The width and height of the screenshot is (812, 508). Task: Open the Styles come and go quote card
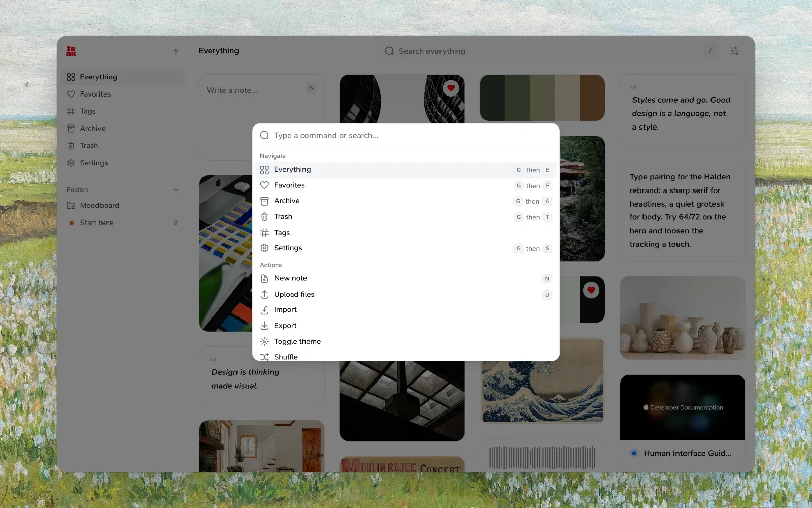(683, 110)
